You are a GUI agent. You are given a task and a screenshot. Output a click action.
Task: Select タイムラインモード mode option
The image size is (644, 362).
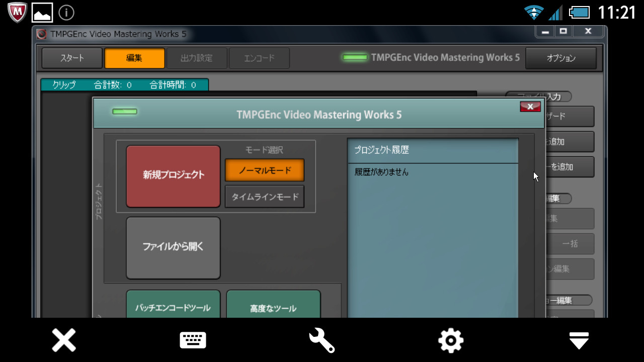(264, 197)
